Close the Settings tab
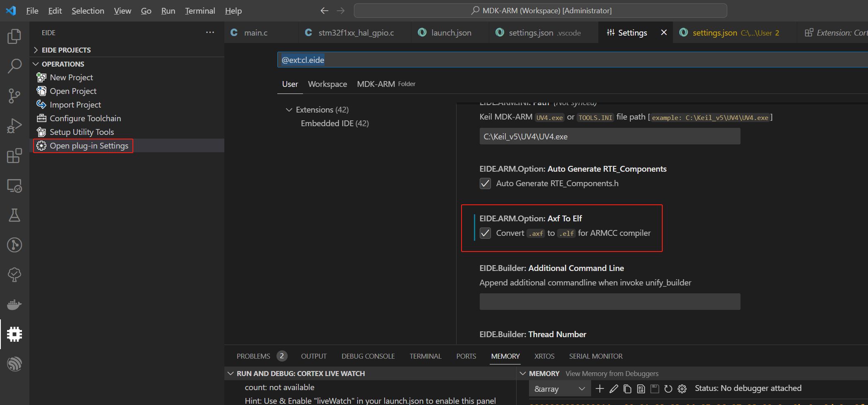 [664, 32]
